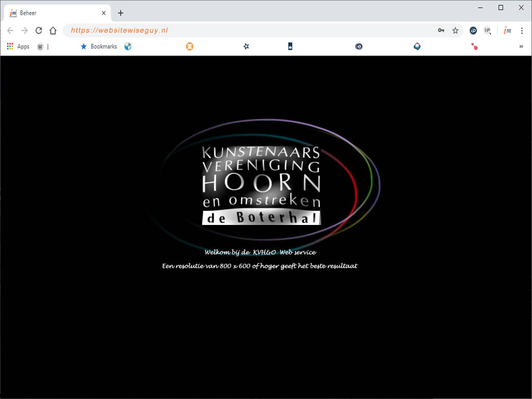
Task: Open the red dots bookmark icon
Action: click(474, 46)
